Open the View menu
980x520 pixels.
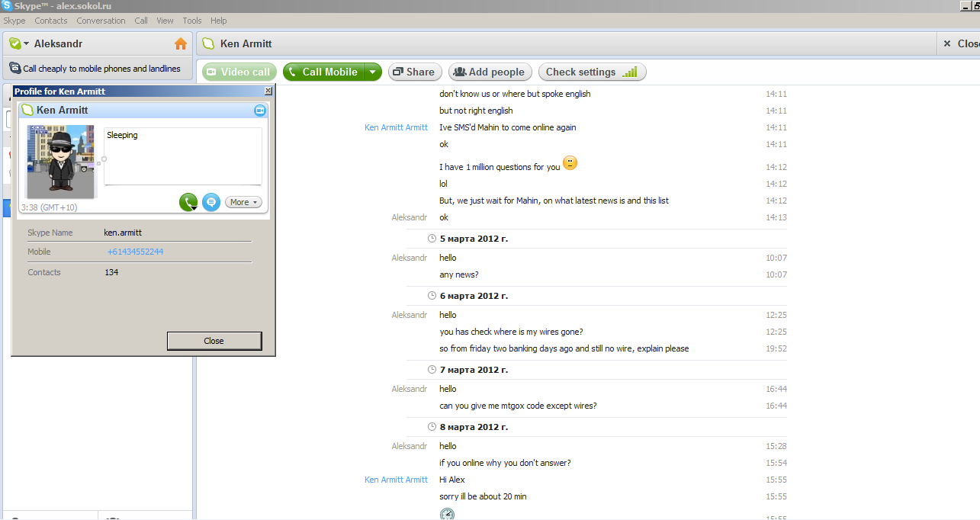165,21
